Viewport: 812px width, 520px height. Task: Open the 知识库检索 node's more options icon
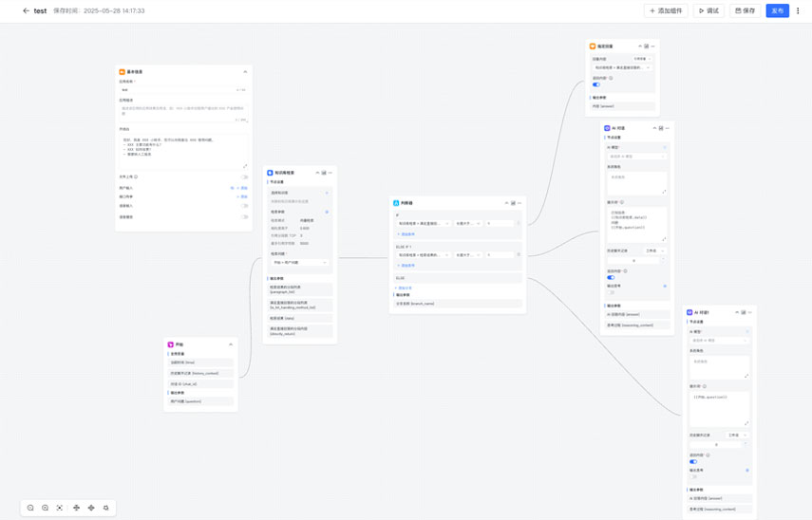330,173
